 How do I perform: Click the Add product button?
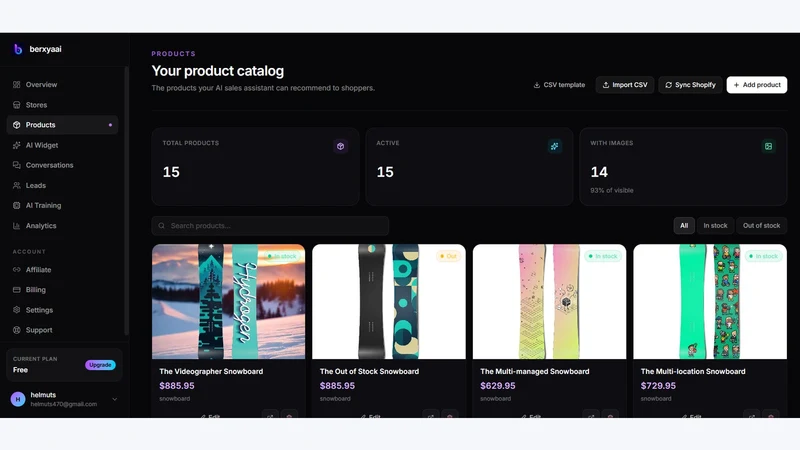click(x=757, y=85)
